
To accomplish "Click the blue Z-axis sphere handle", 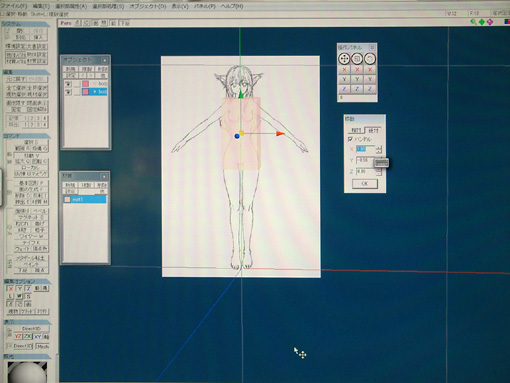I will click(x=237, y=136).
